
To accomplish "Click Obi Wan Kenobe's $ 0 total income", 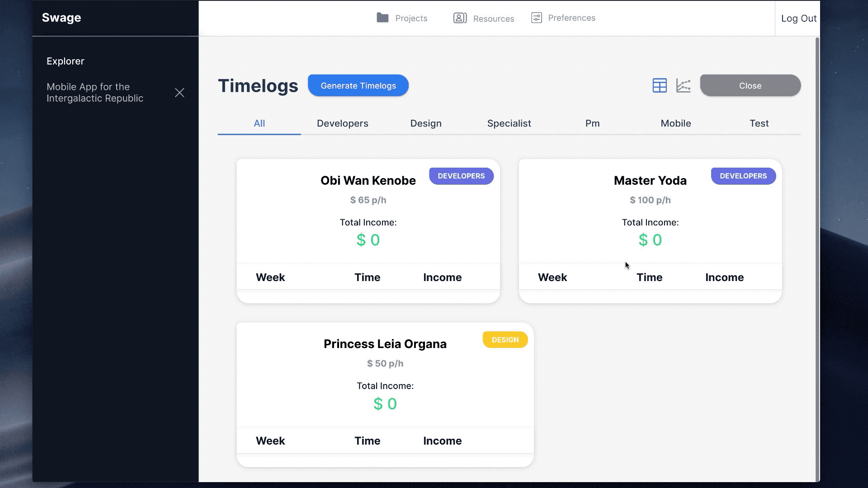I will click(x=368, y=240).
